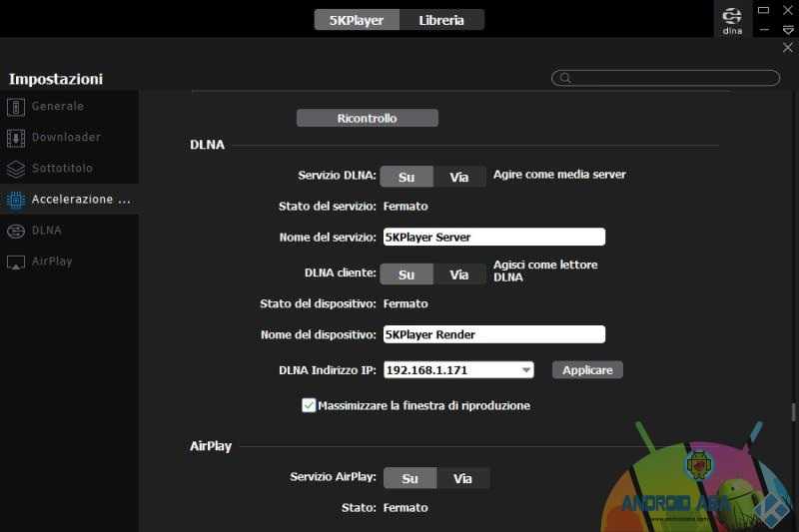Open the Downloader settings icon

(x=16, y=138)
